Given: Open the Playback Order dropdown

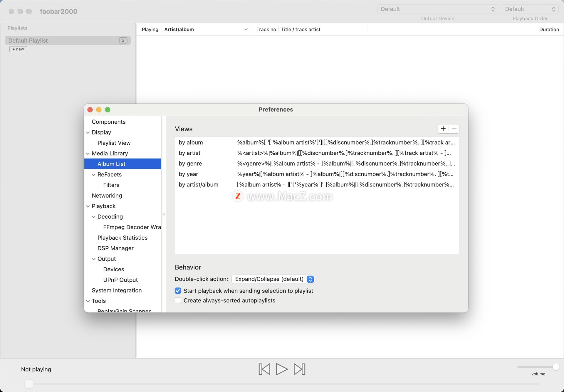Looking at the screenshot, I should click(530, 9).
